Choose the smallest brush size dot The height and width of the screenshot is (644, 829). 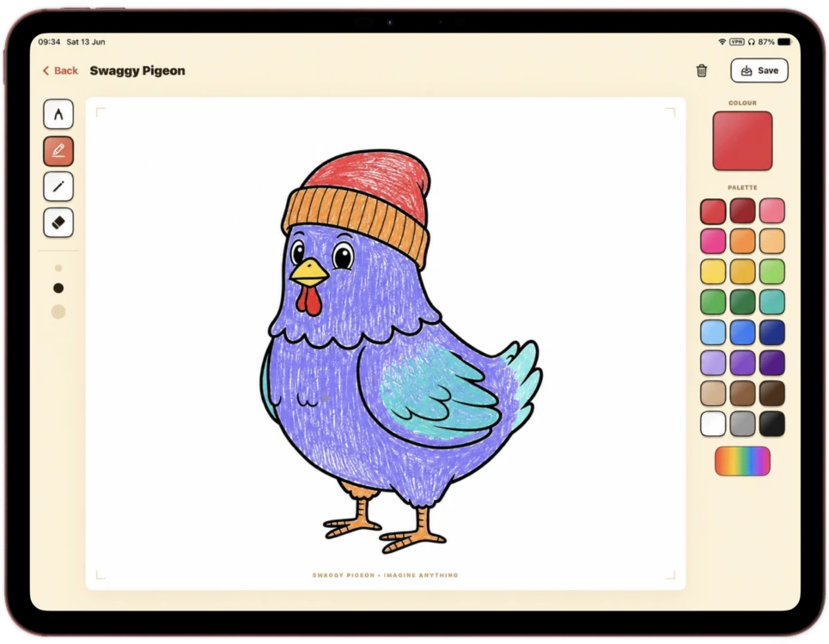(58, 268)
